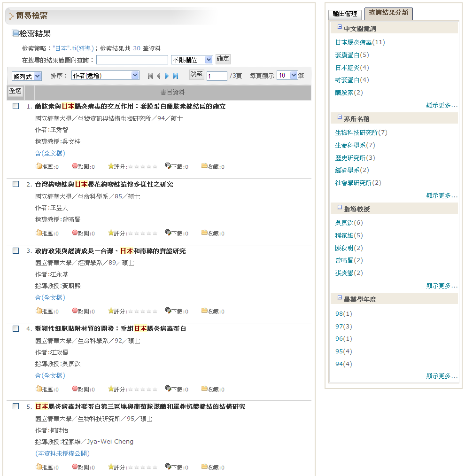The width and height of the screenshot is (465, 476).
Task: Click the hits icon on result 4
Action: 75,389
